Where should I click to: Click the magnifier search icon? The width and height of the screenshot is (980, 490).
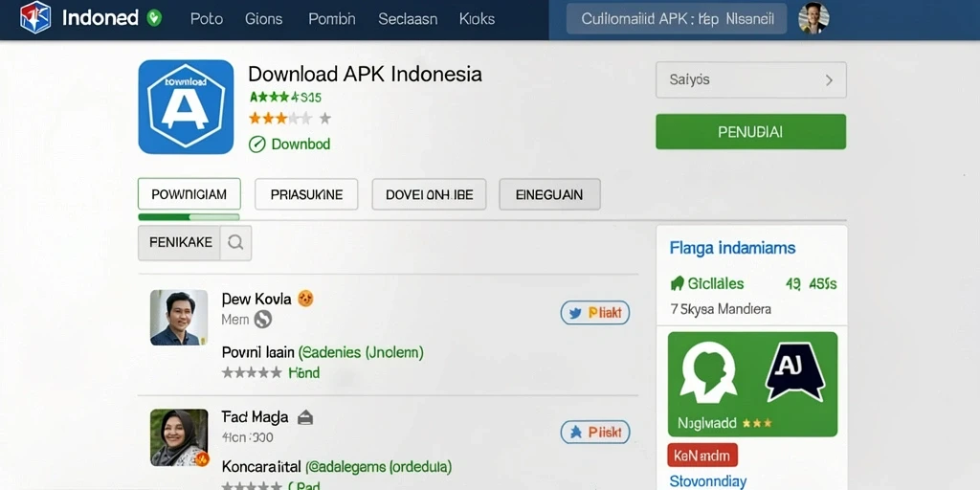[235, 242]
